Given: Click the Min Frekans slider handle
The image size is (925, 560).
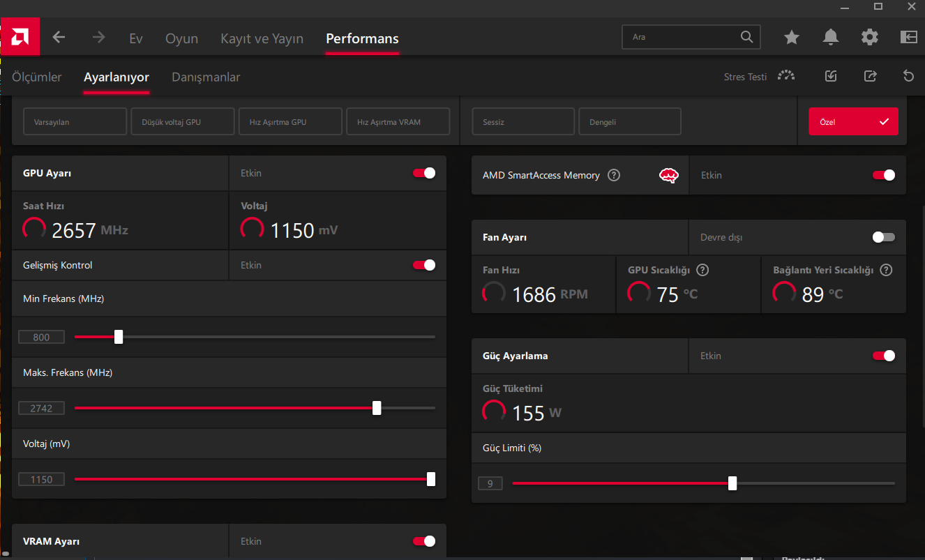Looking at the screenshot, I should point(119,337).
